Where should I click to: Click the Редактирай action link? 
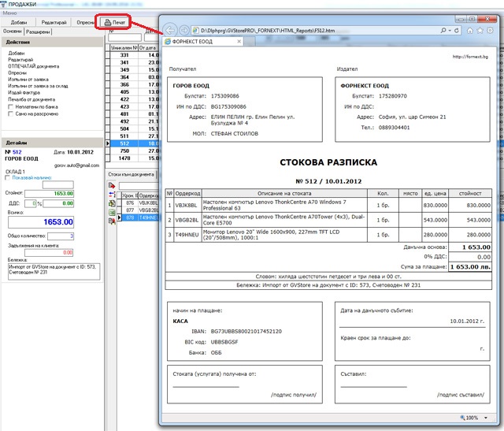coord(20,60)
